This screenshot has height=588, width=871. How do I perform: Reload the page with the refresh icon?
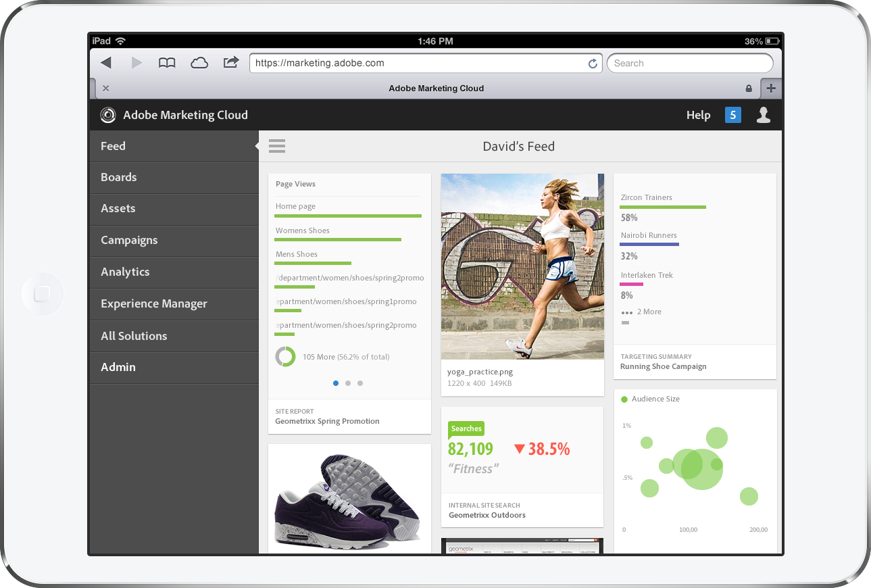point(593,63)
